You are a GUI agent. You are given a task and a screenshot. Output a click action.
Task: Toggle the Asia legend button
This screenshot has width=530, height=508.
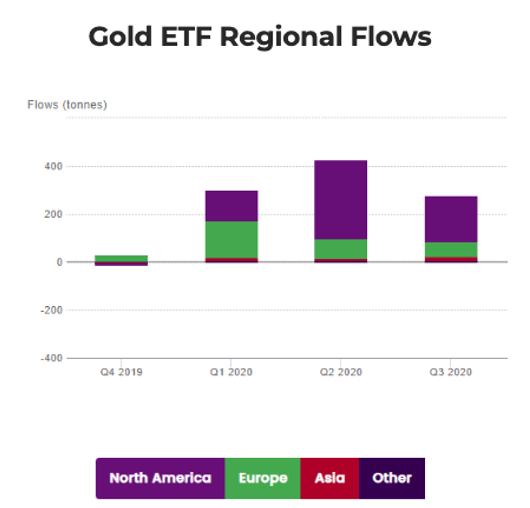330,478
